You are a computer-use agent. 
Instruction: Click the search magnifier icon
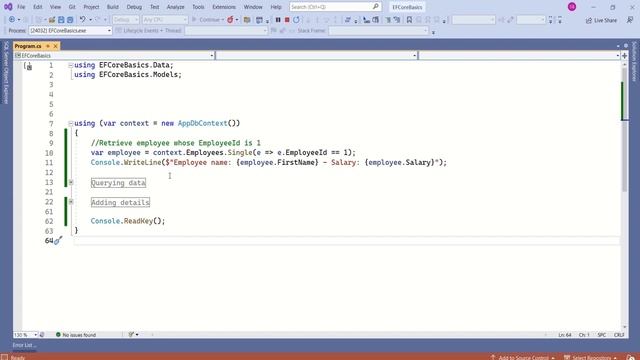[x=376, y=7]
